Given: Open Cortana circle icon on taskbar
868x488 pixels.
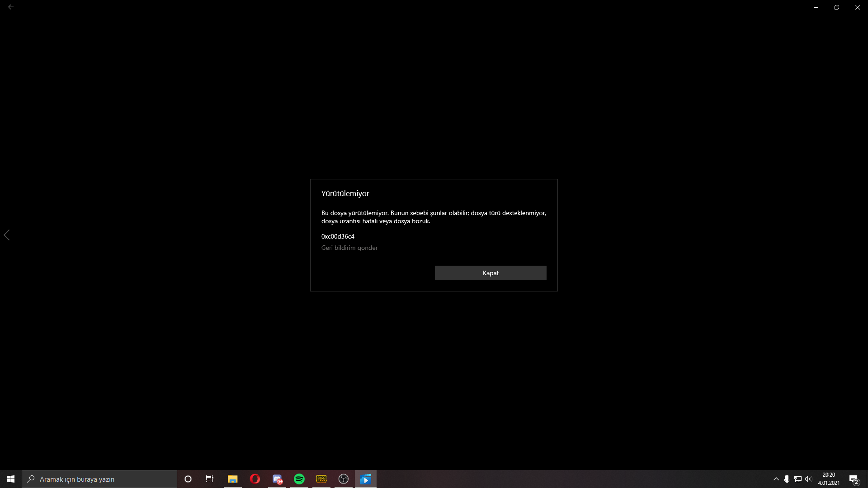Looking at the screenshot, I should point(188,479).
